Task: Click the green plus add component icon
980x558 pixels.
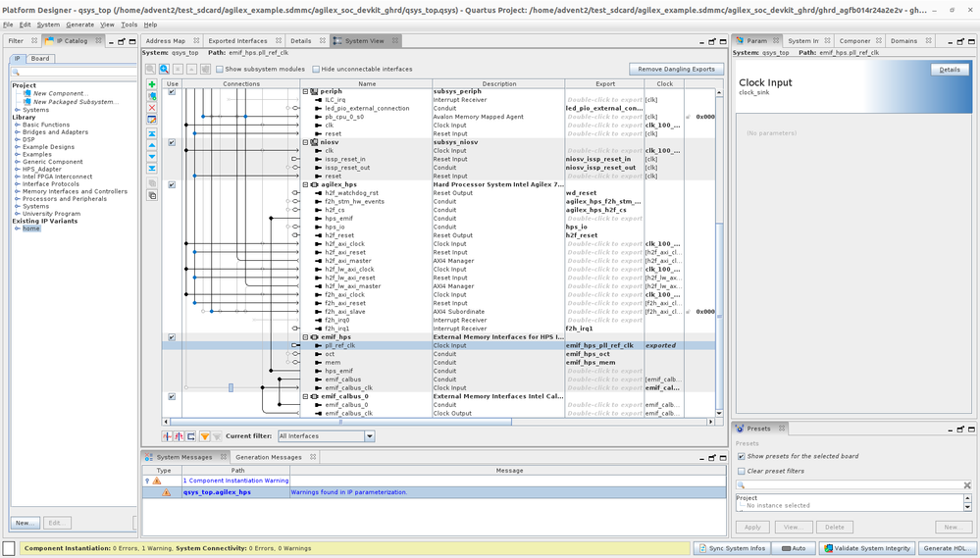Action: click(x=152, y=85)
